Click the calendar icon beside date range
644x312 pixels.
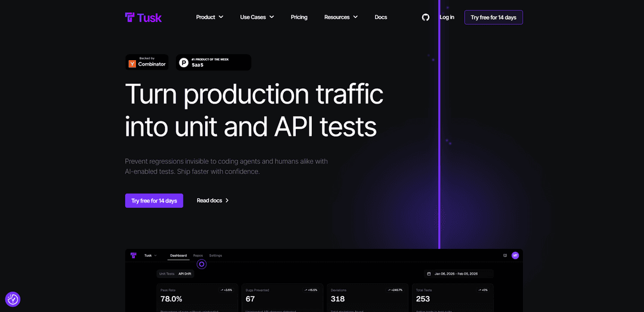[429, 274]
